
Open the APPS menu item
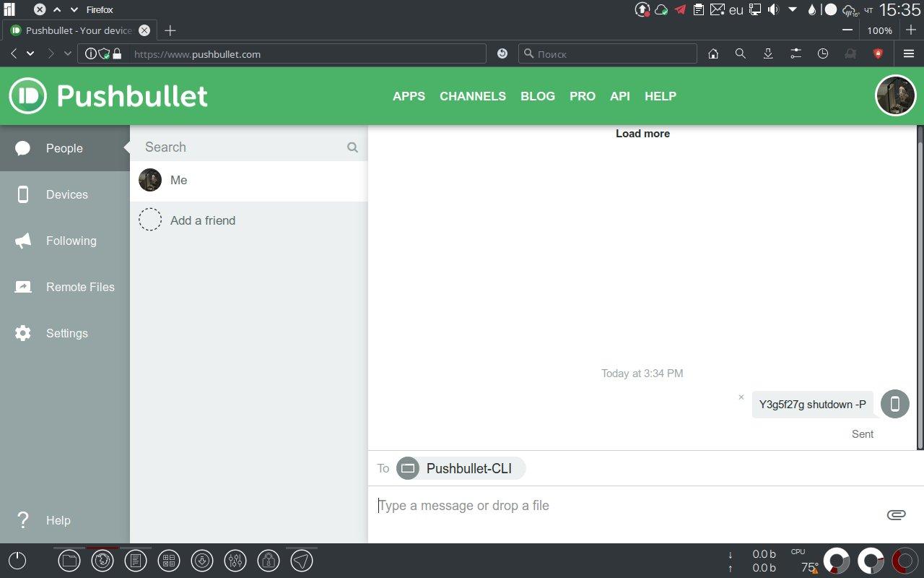[x=409, y=96]
